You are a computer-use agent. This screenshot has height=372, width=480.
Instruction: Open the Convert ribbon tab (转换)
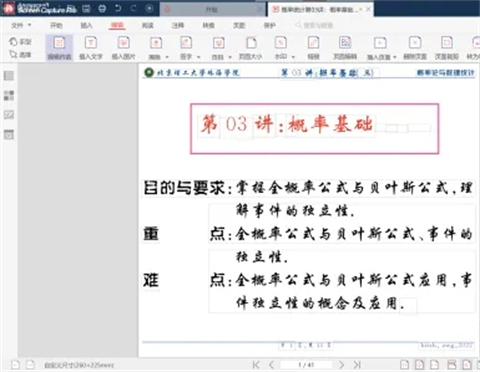[x=208, y=25]
